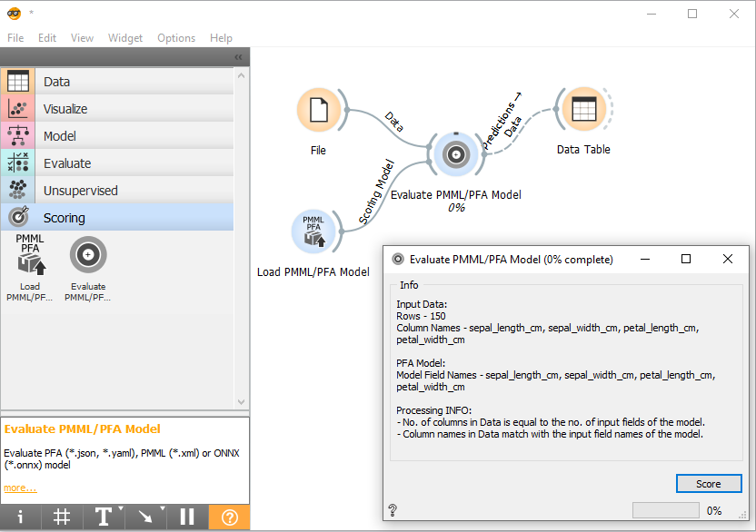
Task: Click the 'Scoring Model' link label
Action: 376,192
